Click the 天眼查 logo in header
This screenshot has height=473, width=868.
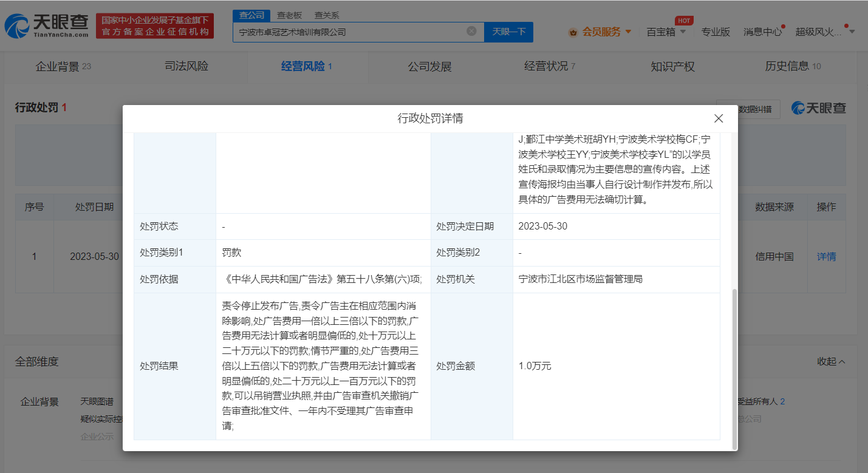[x=47, y=26]
